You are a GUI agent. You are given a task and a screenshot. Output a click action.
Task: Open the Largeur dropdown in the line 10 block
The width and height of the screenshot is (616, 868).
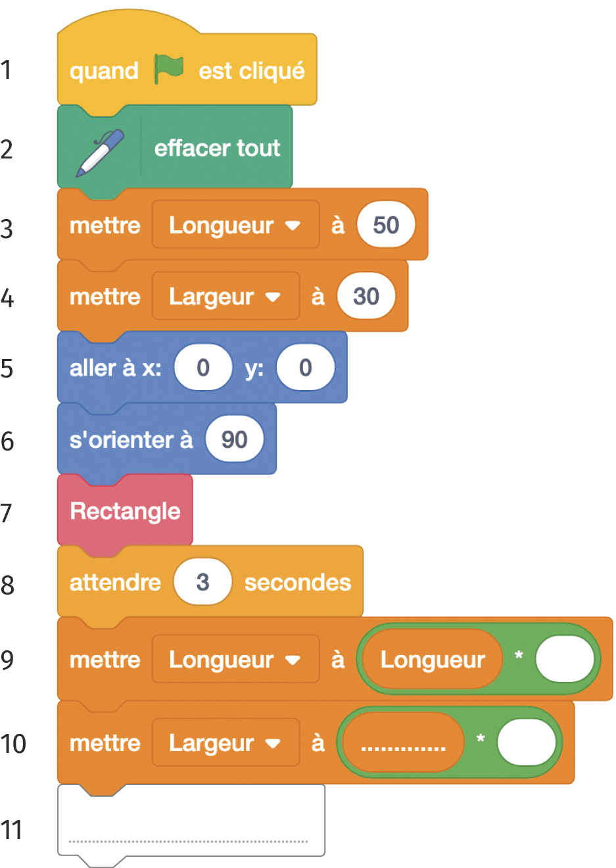tap(225, 742)
